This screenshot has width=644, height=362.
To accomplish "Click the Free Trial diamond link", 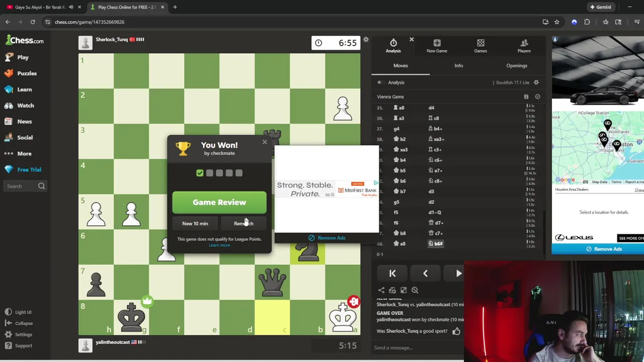I will click(x=23, y=169).
